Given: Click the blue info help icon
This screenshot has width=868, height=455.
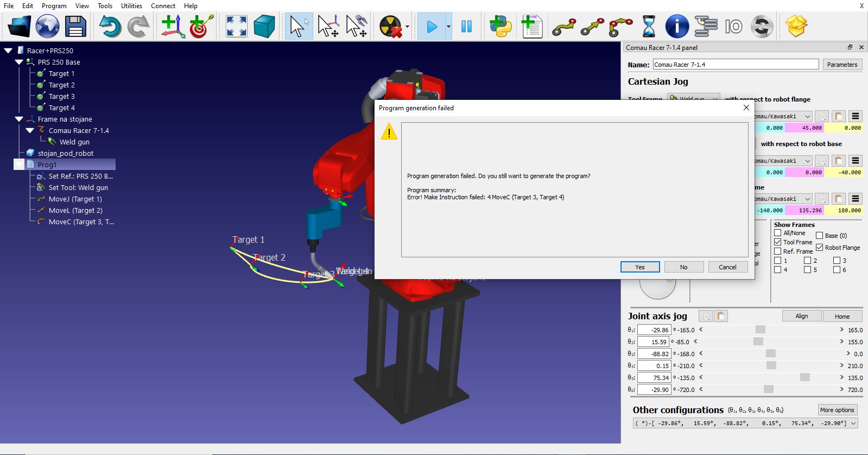Looking at the screenshot, I should click(x=677, y=26).
